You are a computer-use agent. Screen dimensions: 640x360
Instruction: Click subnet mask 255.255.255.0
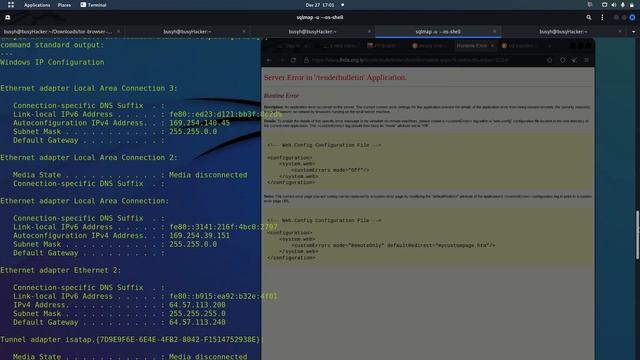tap(198, 313)
